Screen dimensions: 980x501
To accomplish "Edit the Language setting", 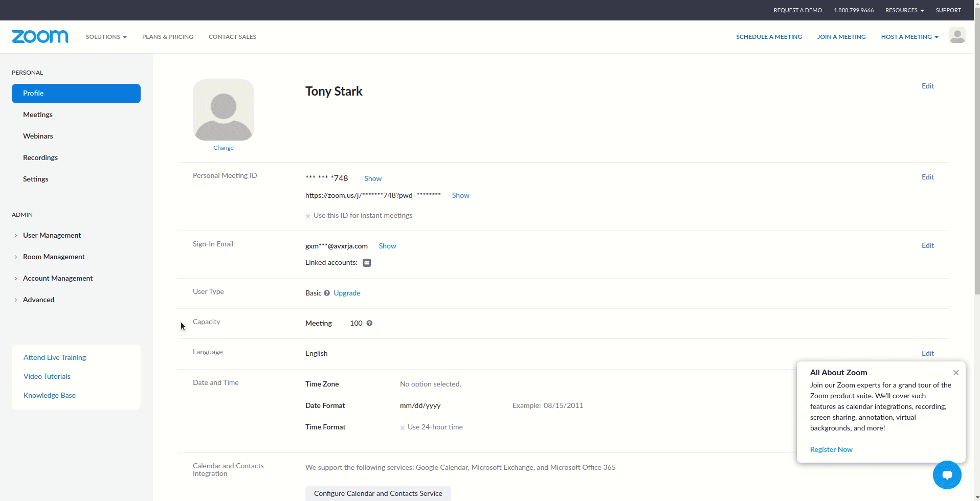I will (927, 353).
